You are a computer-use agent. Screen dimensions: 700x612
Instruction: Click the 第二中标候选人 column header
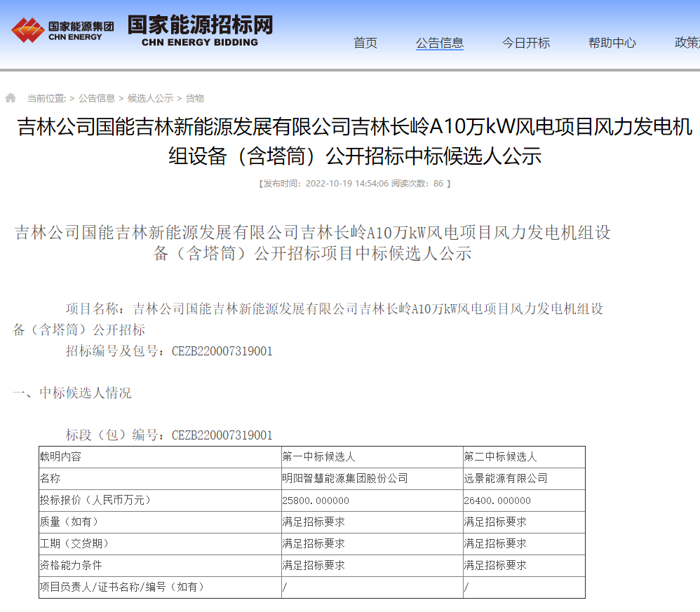[524, 457]
